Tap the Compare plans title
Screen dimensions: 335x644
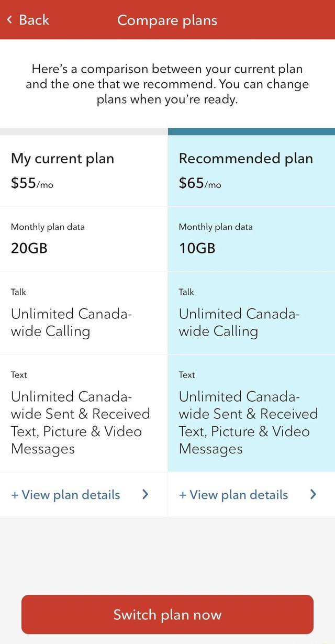pyautogui.click(x=167, y=20)
